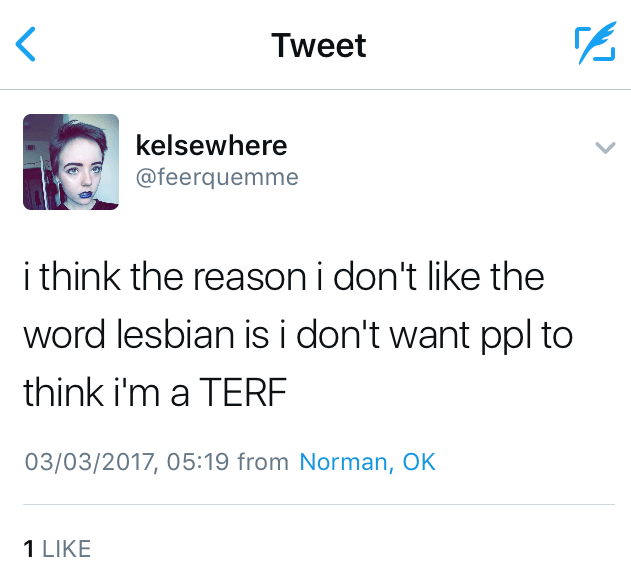Open kelsewhere's profile picture

(71, 161)
